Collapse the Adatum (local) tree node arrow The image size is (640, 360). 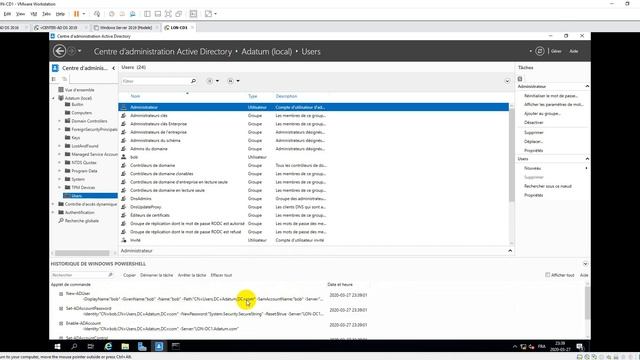click(53, 98)
